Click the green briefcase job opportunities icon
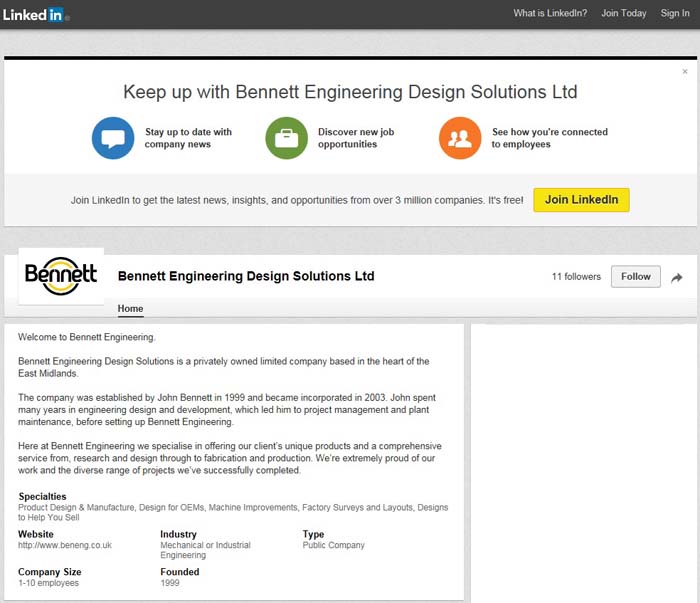The width and height of the screenshot is (700, 603). point(287,138)
